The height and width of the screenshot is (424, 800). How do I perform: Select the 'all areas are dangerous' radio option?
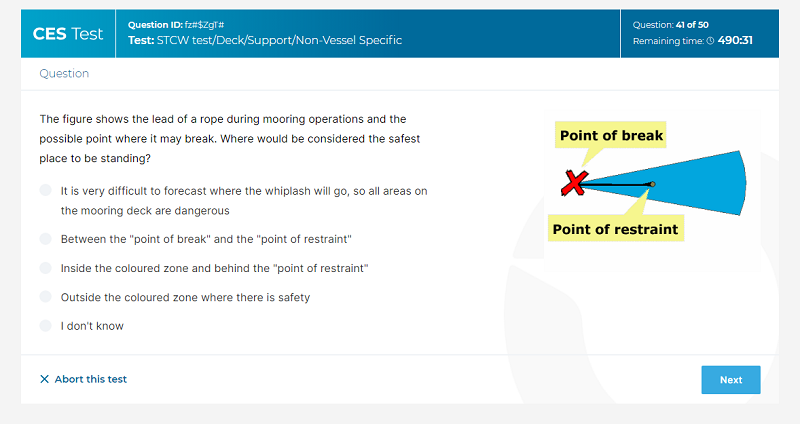click(x=45, y=190)
